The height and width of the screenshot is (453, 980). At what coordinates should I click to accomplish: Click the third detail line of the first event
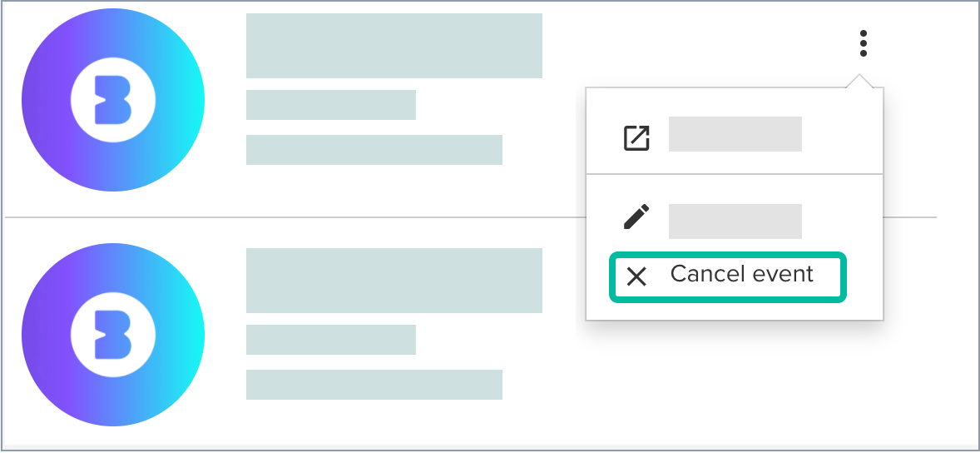[374, 150]
